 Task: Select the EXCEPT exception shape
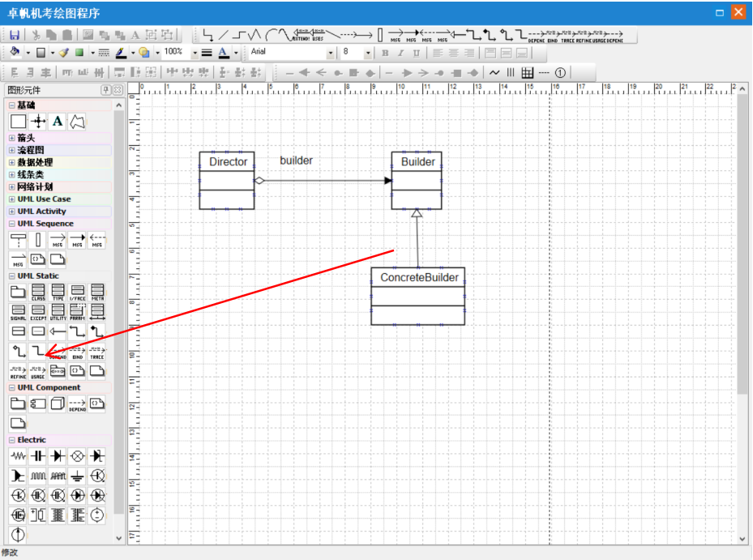(x=38, y=312)
